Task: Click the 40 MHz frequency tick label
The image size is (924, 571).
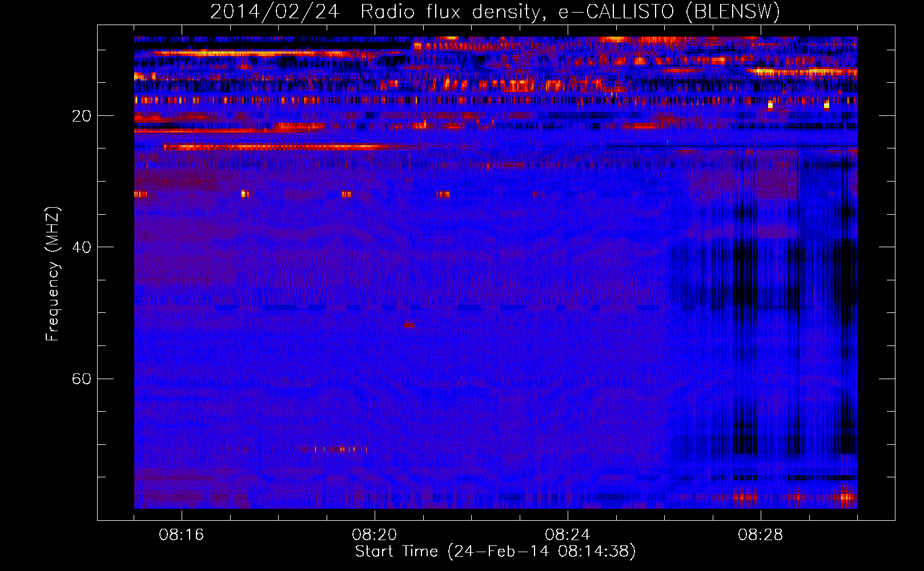Action: tap(82, 247)
